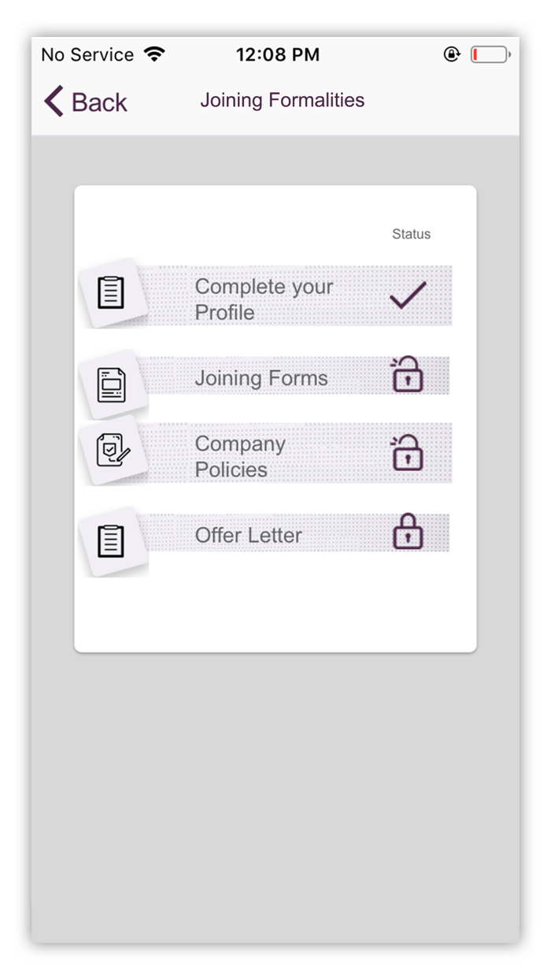The height and width of the screenshot is (980, 551).
Task: Tap the Joining Formalities page title
Action: click(x=283, y=100)
